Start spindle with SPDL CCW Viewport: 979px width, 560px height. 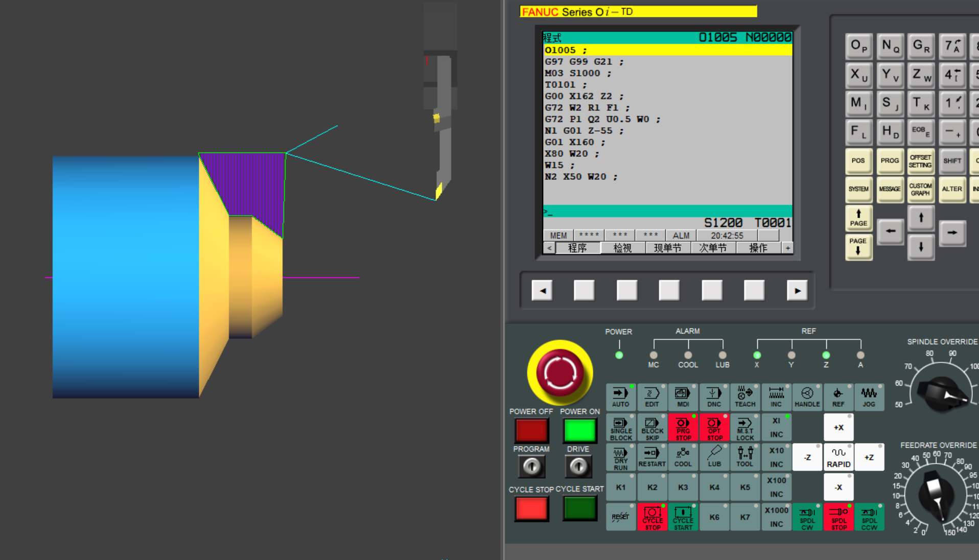[869, 517]
